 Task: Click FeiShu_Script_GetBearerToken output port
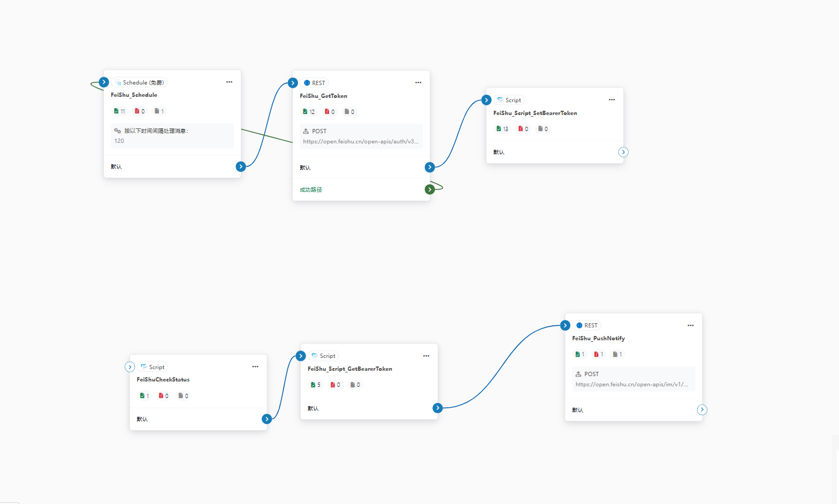(x=438, y=408)
